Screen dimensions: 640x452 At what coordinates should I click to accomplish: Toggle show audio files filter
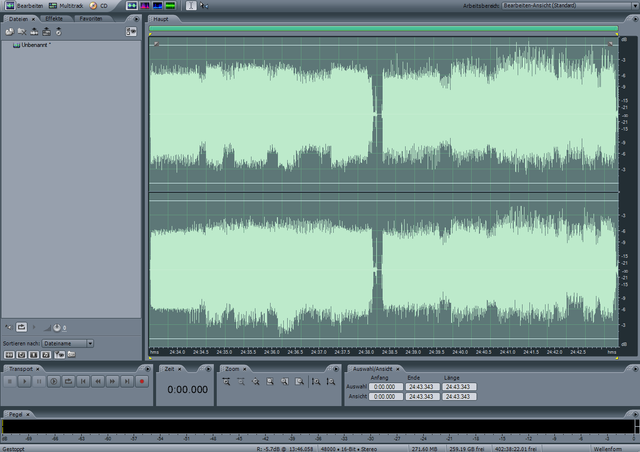pyautogui.click(x=9, y=355)
